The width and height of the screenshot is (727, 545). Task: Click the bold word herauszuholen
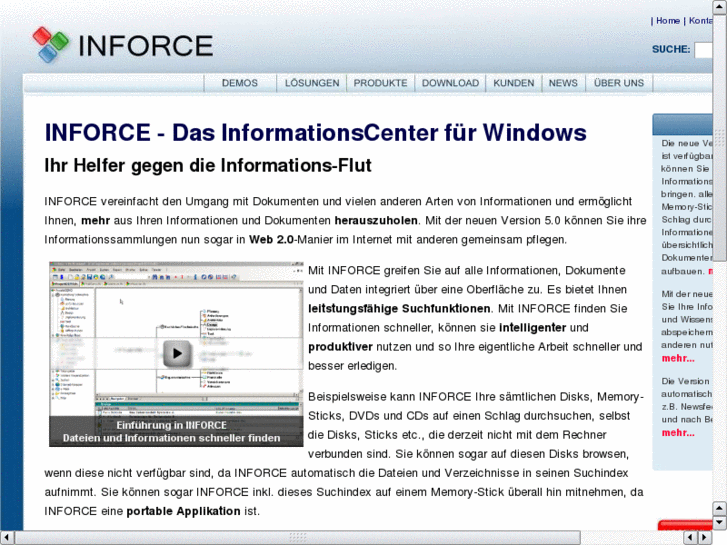(376, 221)
